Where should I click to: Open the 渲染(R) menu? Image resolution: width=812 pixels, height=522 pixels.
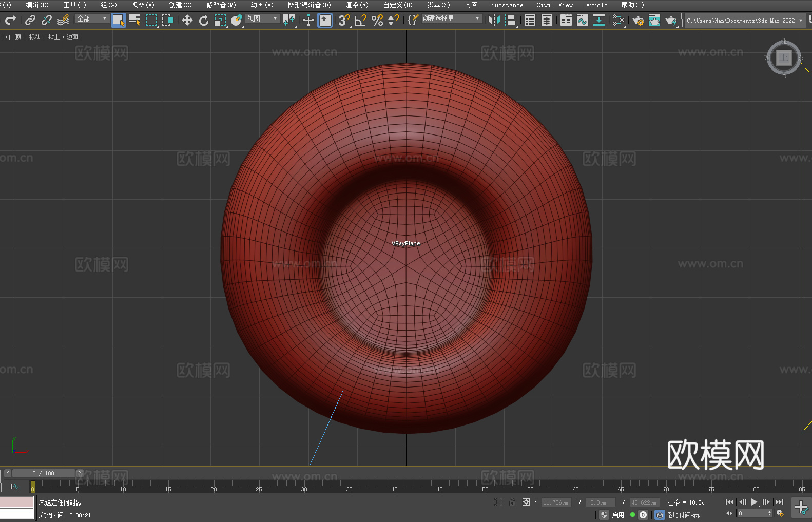(357, 5)
